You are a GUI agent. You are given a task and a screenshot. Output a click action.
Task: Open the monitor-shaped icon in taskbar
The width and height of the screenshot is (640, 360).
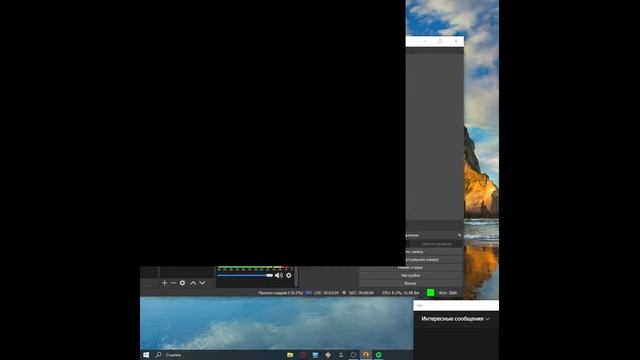click(316, 355)
